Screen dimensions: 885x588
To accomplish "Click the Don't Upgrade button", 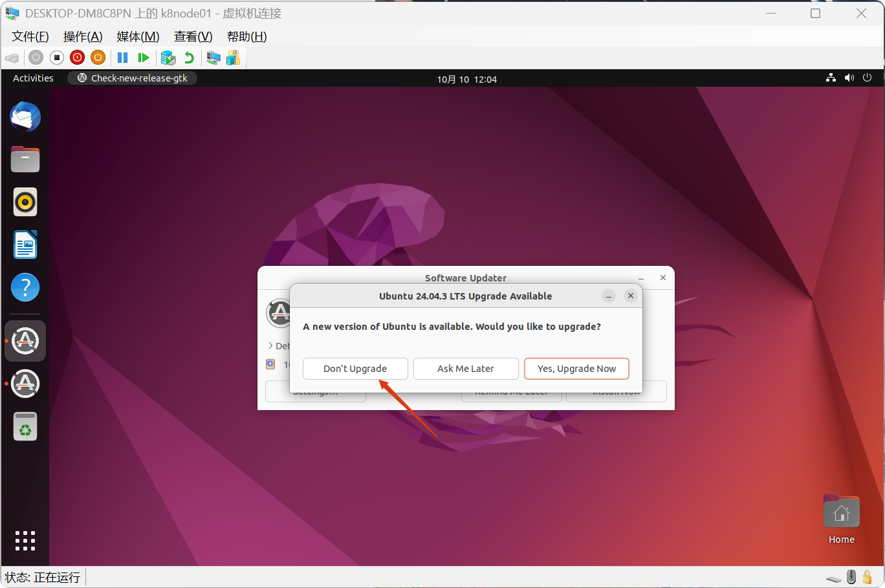I will [x=355, y=369].
